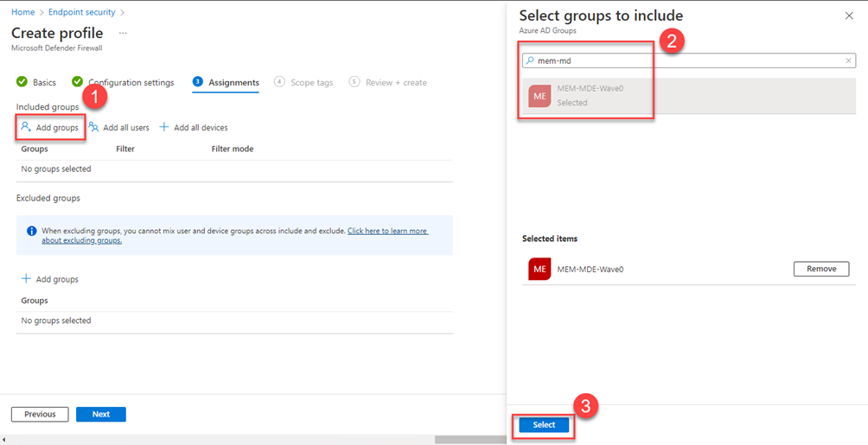This screenshot has height=445, width=868.
Task: Click the info icon in the excluding groups notice
Action: [x=32, y=231]
